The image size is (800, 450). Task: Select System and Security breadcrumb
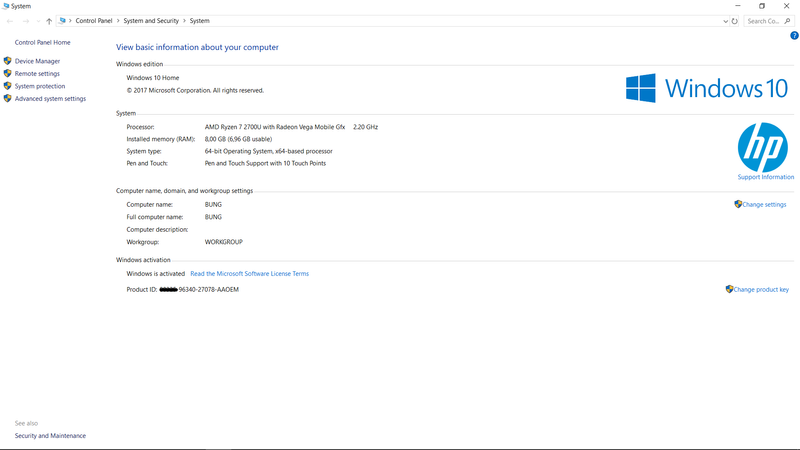click(x=151, y=21)
